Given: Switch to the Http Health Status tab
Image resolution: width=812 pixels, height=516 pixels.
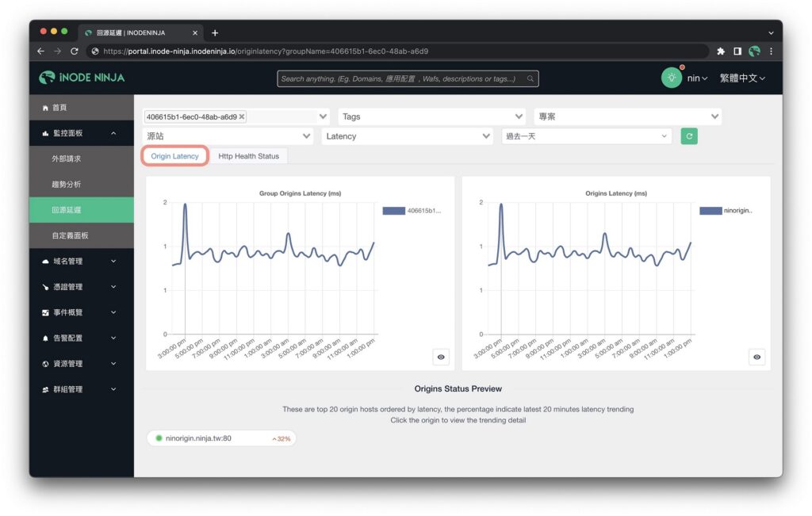Looking at the screenshot, I should click(x=248, y=156).
